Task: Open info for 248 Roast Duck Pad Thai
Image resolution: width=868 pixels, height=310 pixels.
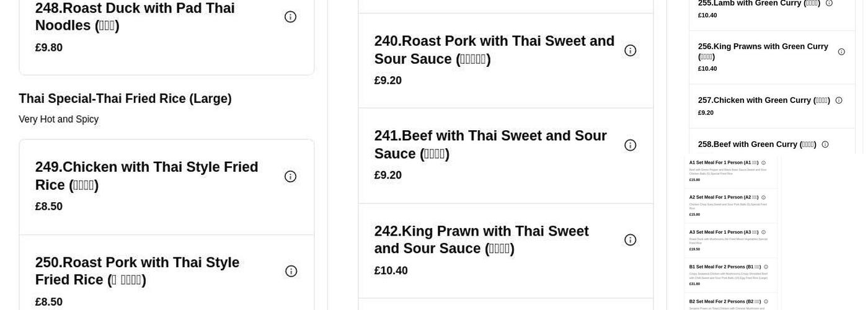Action: tap(290, 17)
